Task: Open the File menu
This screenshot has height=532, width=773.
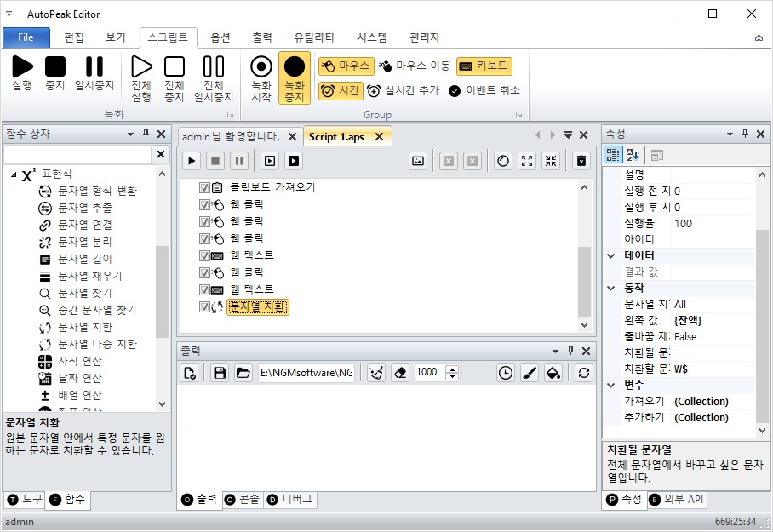Action: [26, 37]
